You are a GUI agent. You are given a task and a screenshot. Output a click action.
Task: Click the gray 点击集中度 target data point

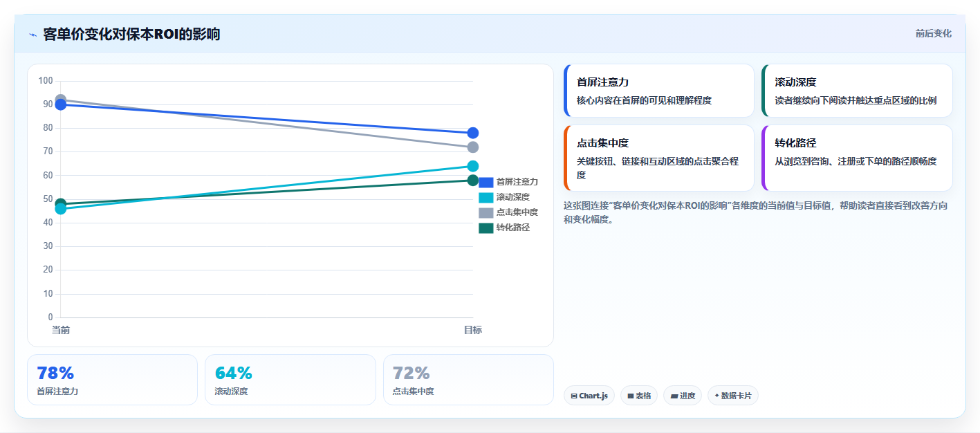(x=473, y=147)
